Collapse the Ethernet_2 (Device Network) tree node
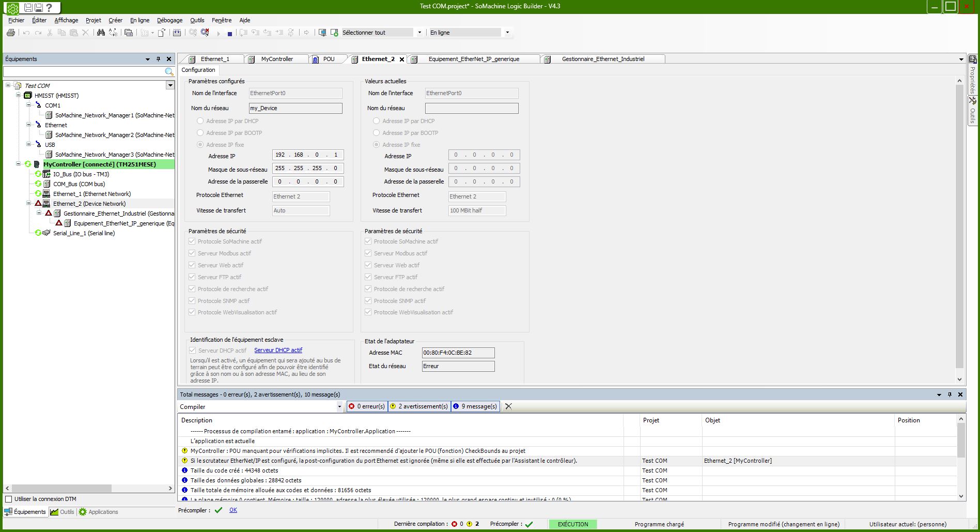 pos(29,204)
